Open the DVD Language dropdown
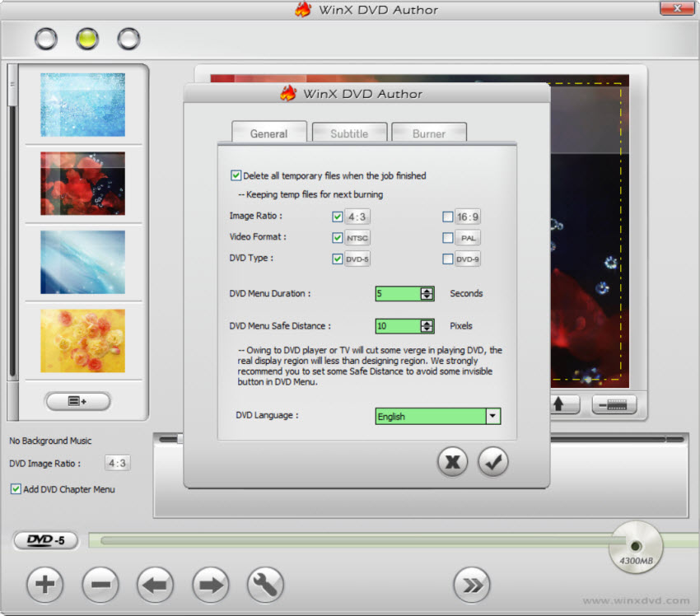The image size is (700, 616). 492,416
